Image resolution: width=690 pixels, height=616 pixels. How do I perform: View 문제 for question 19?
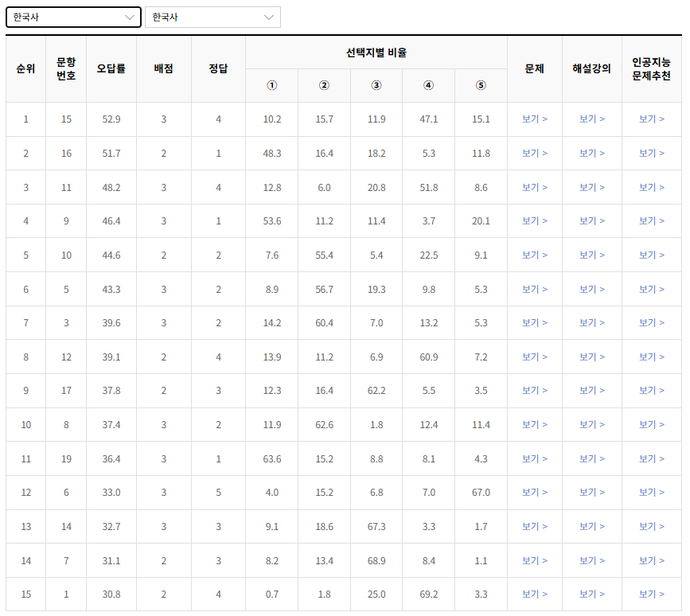coord(534,458)
